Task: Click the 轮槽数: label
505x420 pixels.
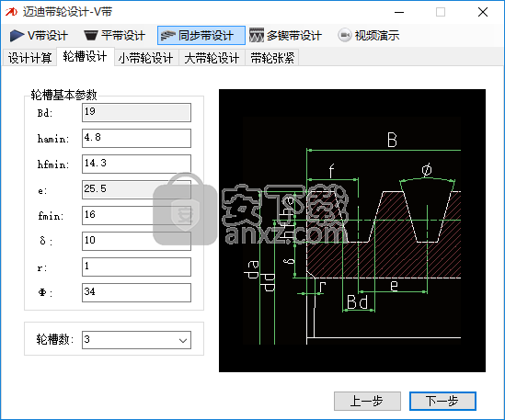Action: coord(55,339)
